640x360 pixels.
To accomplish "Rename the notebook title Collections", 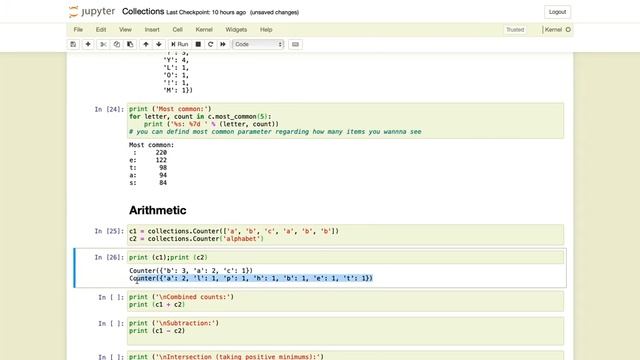I will click(x=143, y=11).
